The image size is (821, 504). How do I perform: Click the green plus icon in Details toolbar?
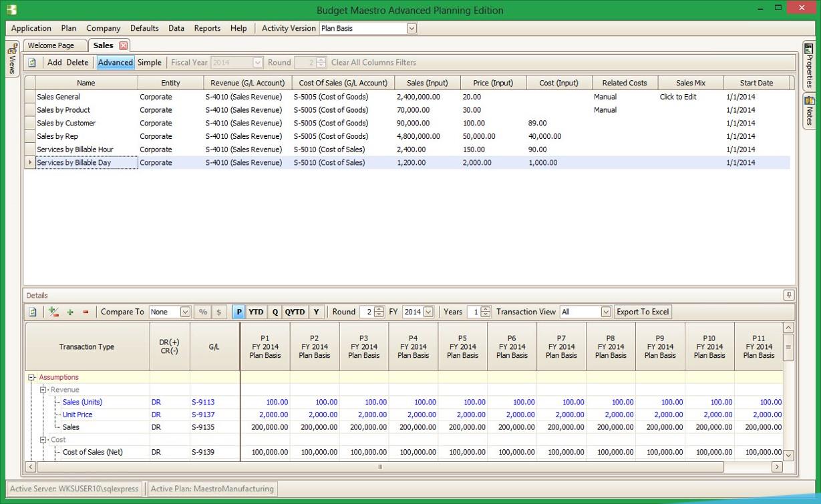70,312
